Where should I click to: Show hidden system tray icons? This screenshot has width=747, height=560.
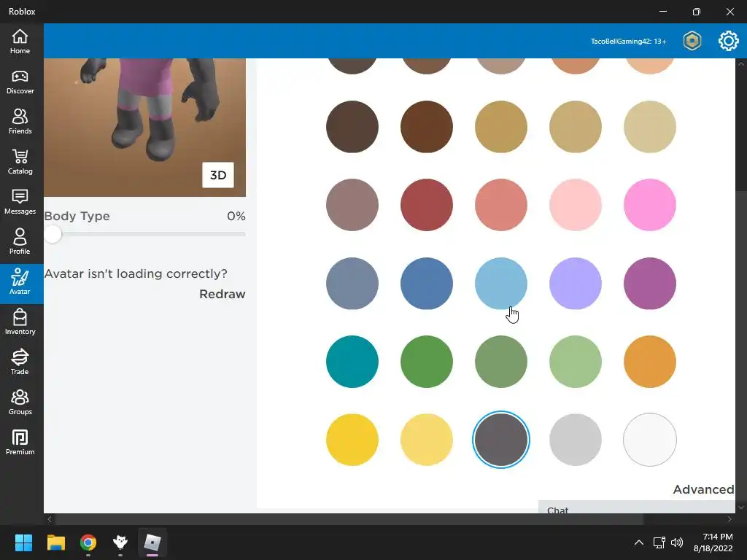pyautogui.click(x=639, y=542)
